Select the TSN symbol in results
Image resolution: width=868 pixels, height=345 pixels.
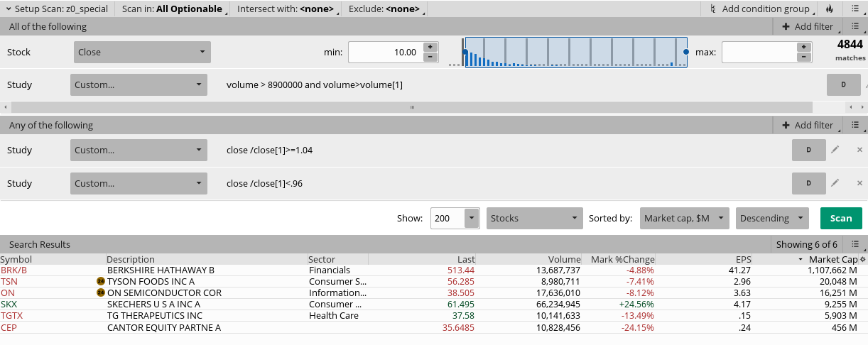(x=9, y=281)
